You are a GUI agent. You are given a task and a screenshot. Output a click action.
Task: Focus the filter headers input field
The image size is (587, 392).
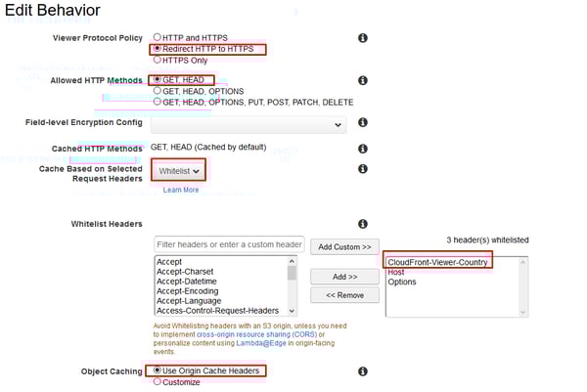click(229, 244)
